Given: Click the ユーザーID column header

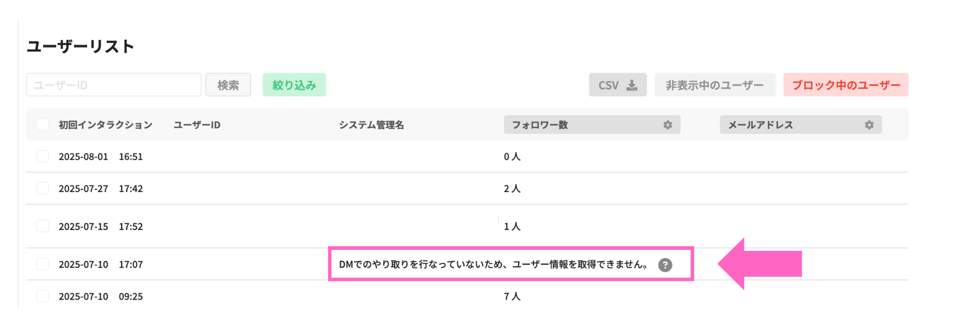Looking at the screenshot, I should pyautogui.click(x=197, y=125).
